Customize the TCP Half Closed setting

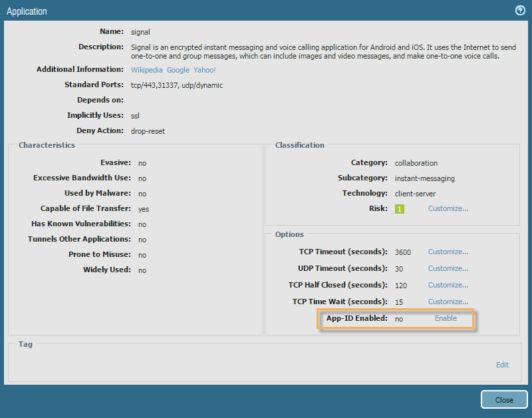[448, 286]
